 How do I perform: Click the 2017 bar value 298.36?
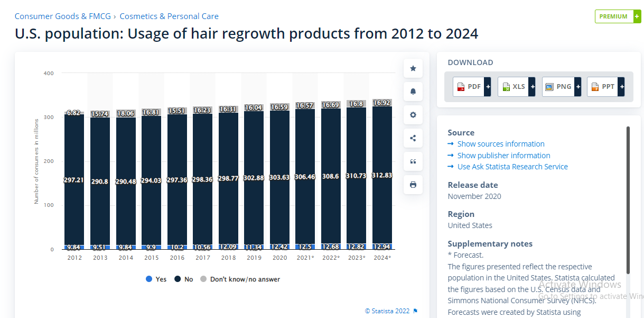(203, 179)
